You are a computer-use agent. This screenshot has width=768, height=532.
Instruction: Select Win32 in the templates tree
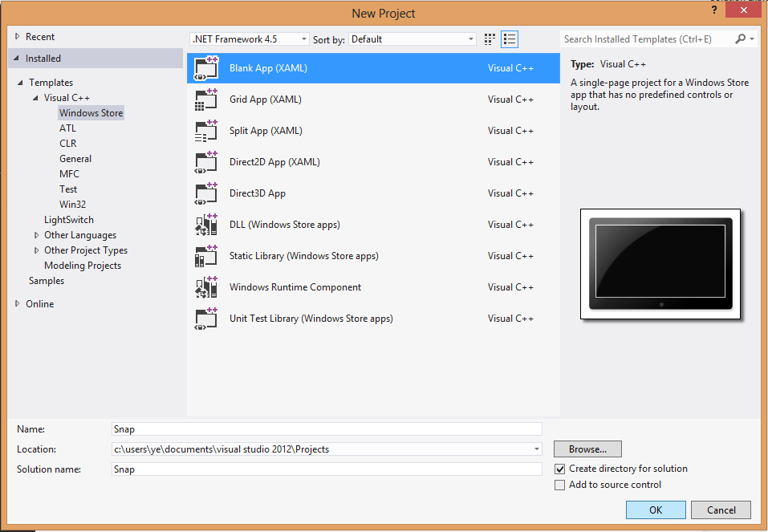click(x=72, y=205)
